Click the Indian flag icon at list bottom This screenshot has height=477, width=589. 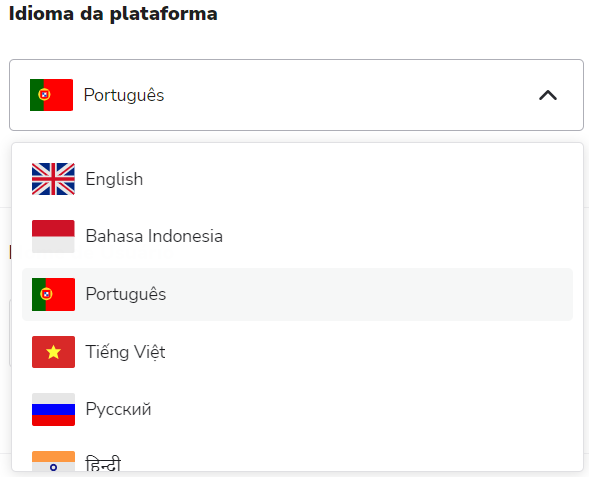pyautogui.click(x=53, y=461)
